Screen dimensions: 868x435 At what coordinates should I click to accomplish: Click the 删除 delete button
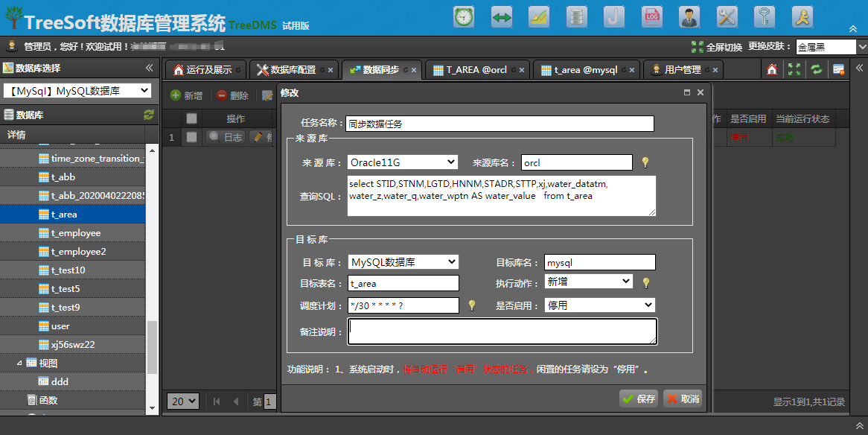click(x=232, y=96)
